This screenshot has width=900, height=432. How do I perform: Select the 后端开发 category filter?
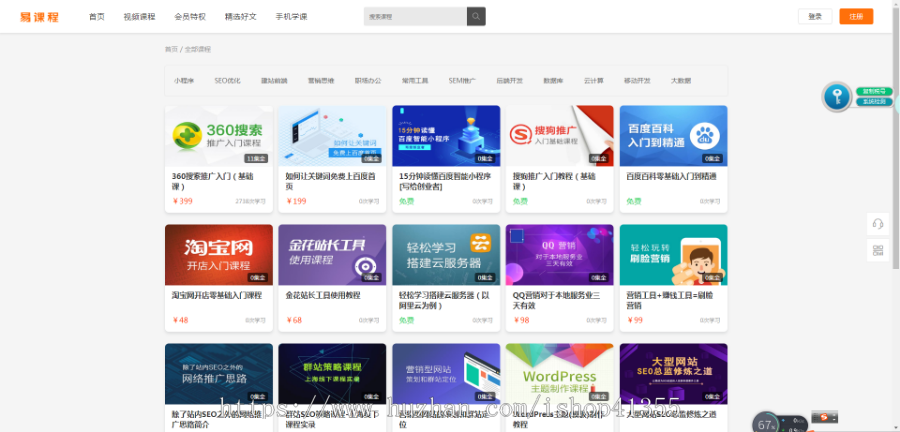[x=510, y=80]
